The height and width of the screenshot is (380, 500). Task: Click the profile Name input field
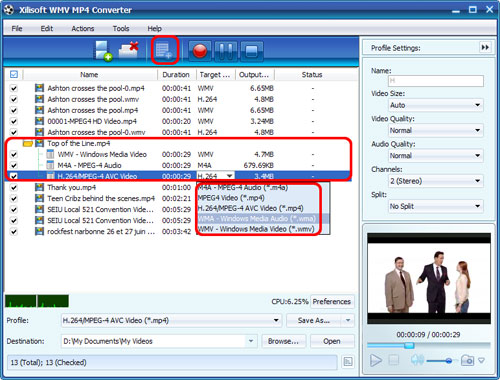pyautogui.click(x=436, y=81)
